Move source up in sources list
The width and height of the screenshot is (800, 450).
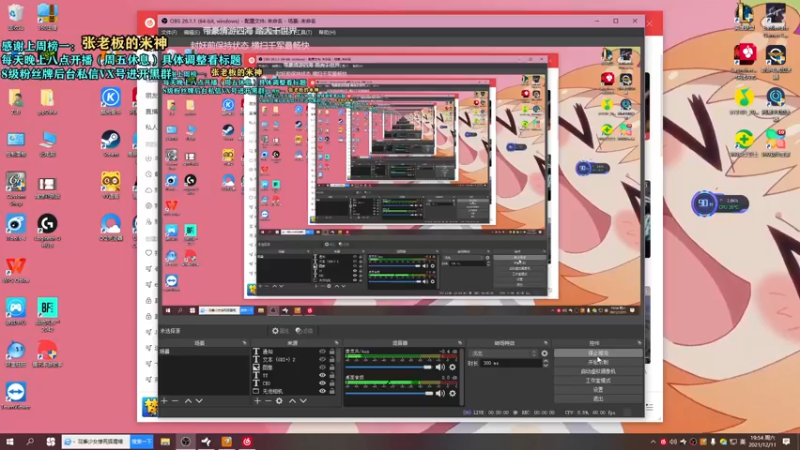coord(292,401)
